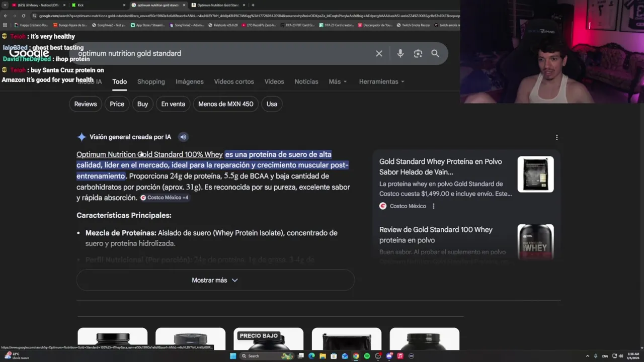Open a new browser tab with plus
The width and height of the screenshot is (644, 362).
coord(253,5)
